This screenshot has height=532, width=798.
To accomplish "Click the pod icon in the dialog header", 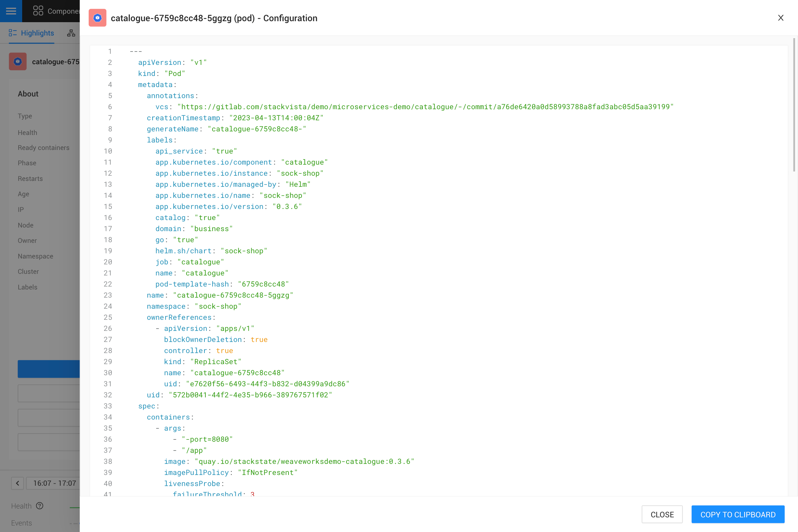I will (97, 18).
